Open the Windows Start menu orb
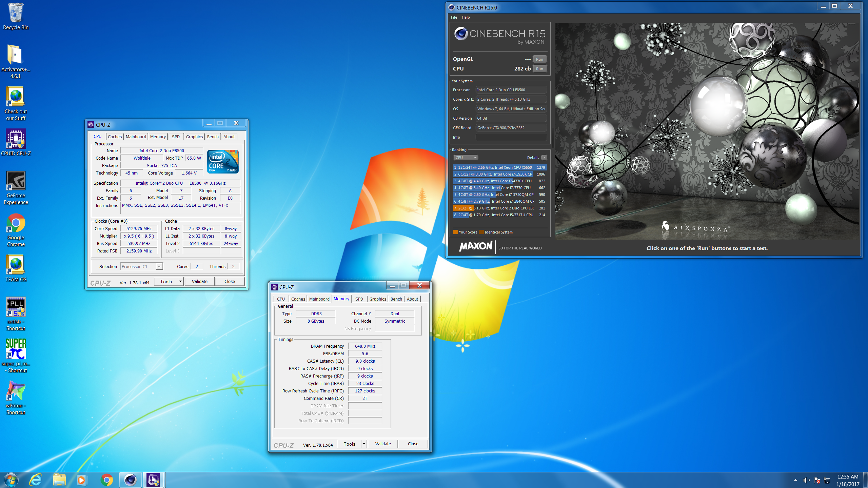Viewport: 868px width, 488px height. tap(11, 480)
